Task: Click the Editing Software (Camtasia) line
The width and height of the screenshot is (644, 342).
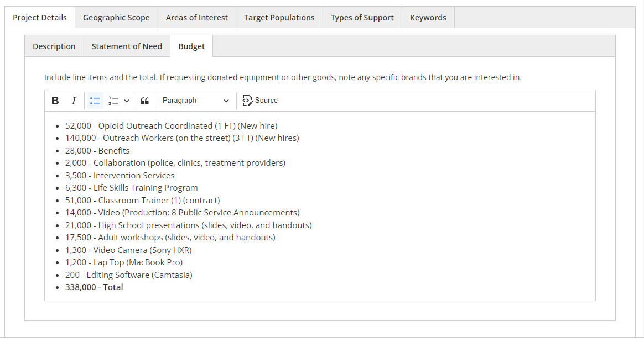Action: pos(128,275)
